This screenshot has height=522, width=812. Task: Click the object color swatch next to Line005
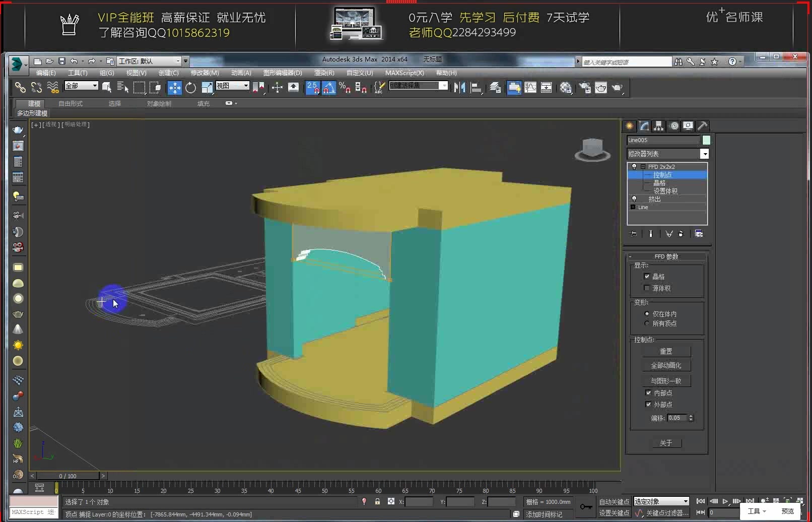click(706, 140)
